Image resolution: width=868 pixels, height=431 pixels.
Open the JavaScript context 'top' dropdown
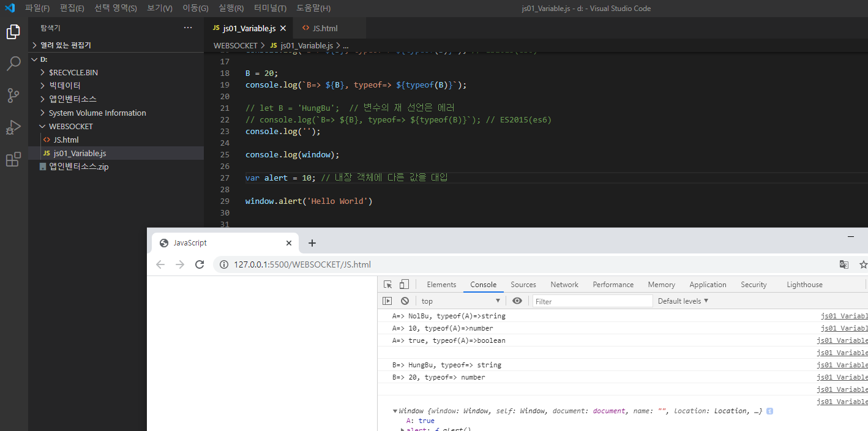coord(460,301)
